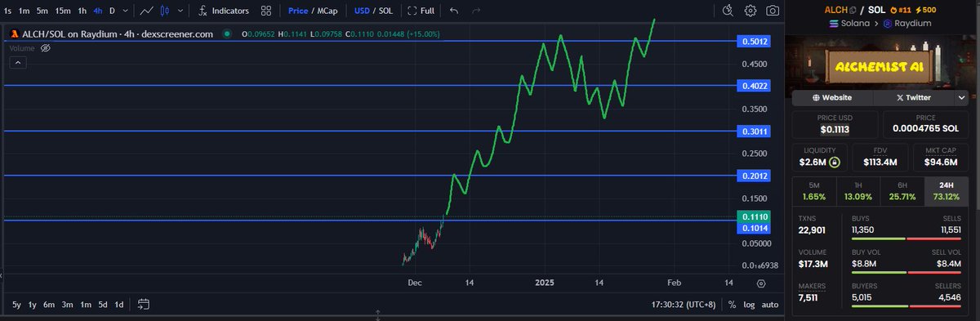Open the Indicators fx menu
This screenshot has width=980, height=321.
(x=223, y=11)
